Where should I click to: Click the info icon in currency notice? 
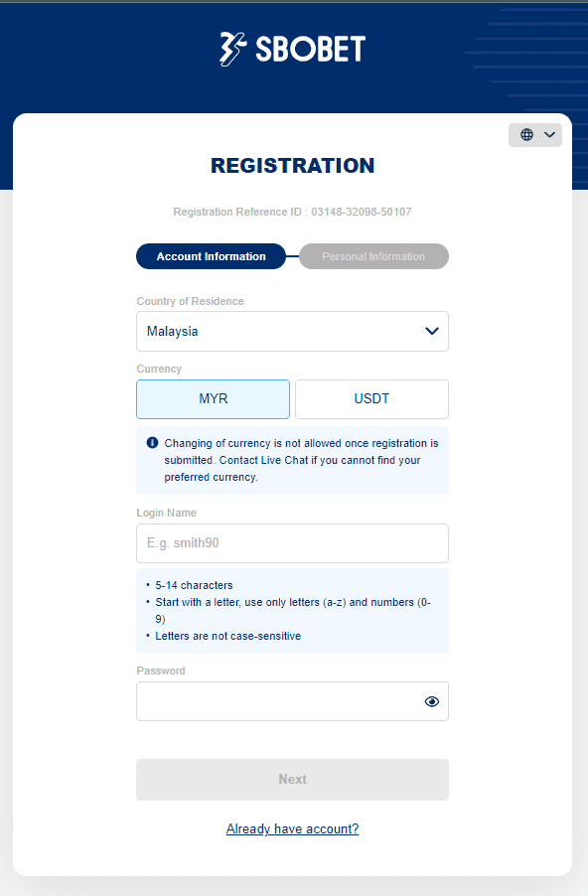(153, 442)
